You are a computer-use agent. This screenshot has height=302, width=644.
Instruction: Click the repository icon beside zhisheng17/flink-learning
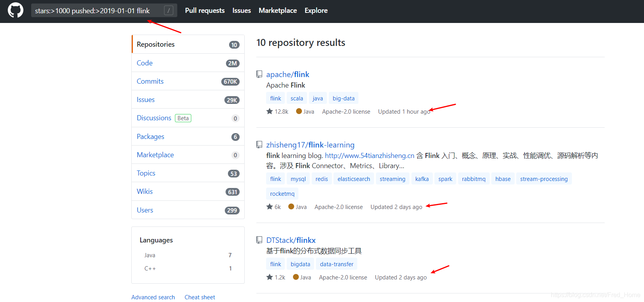click(259, 144)
